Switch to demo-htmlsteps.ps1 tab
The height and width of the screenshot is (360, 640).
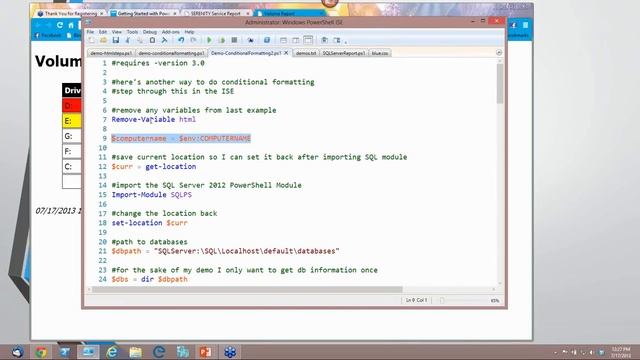coord(111,53)
